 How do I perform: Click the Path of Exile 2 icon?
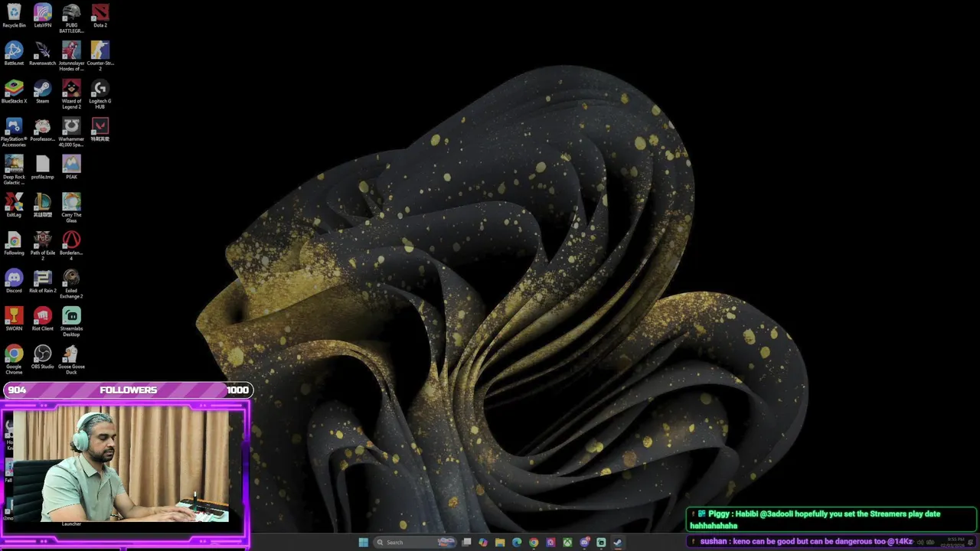coord(43,246)
